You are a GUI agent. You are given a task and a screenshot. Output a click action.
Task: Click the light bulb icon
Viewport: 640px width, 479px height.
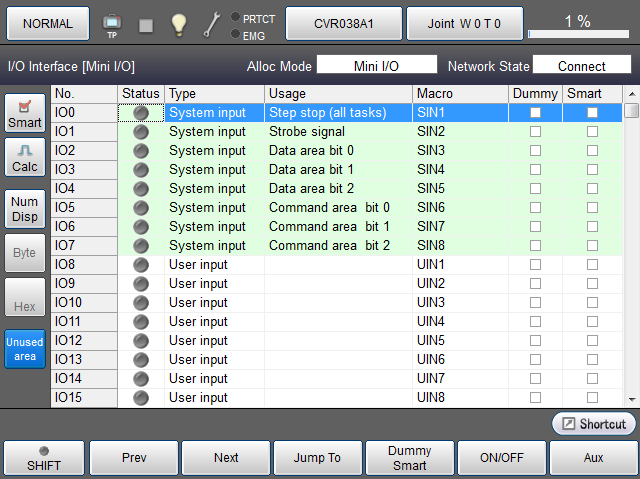pyautogui.click(x=179, y=23)
